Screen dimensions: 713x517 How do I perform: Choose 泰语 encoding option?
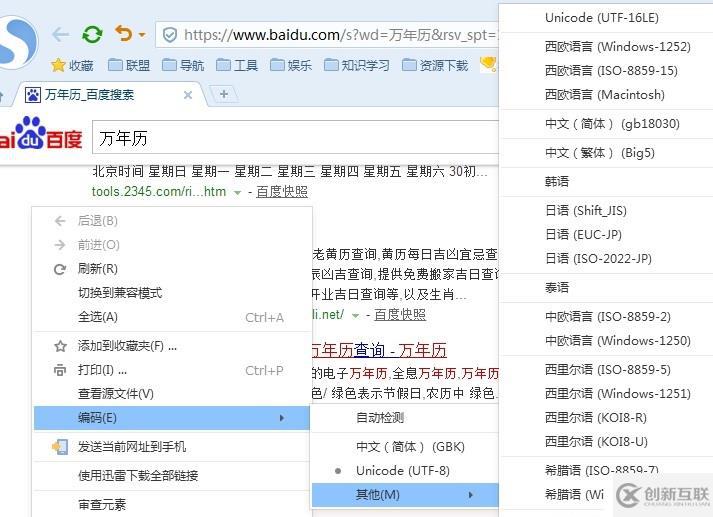(606, 287)
